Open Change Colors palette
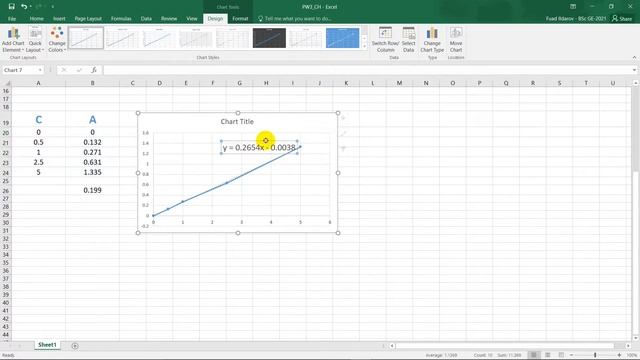This screenshot has width=640, height=360. coord(57,40)
